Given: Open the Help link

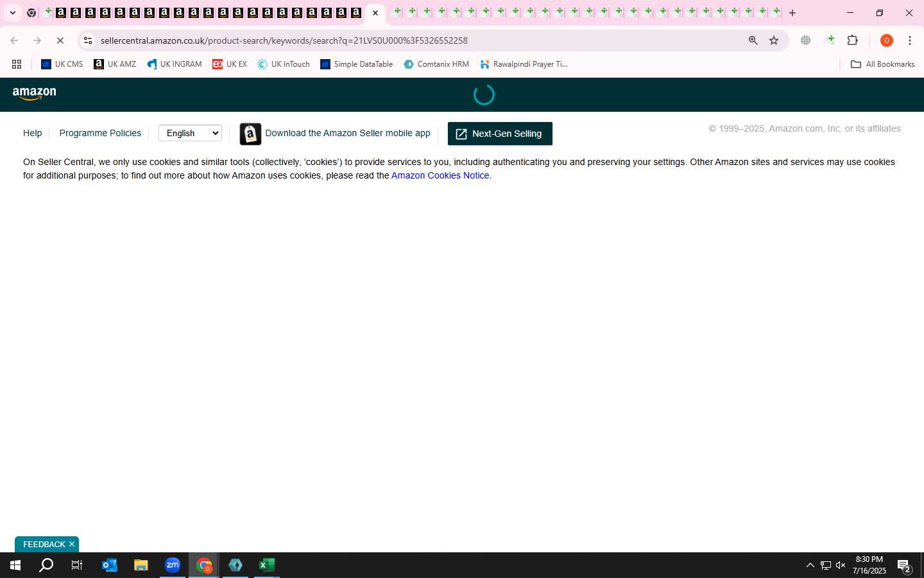Looking at the screenshot, I should [x=32, y=133].
